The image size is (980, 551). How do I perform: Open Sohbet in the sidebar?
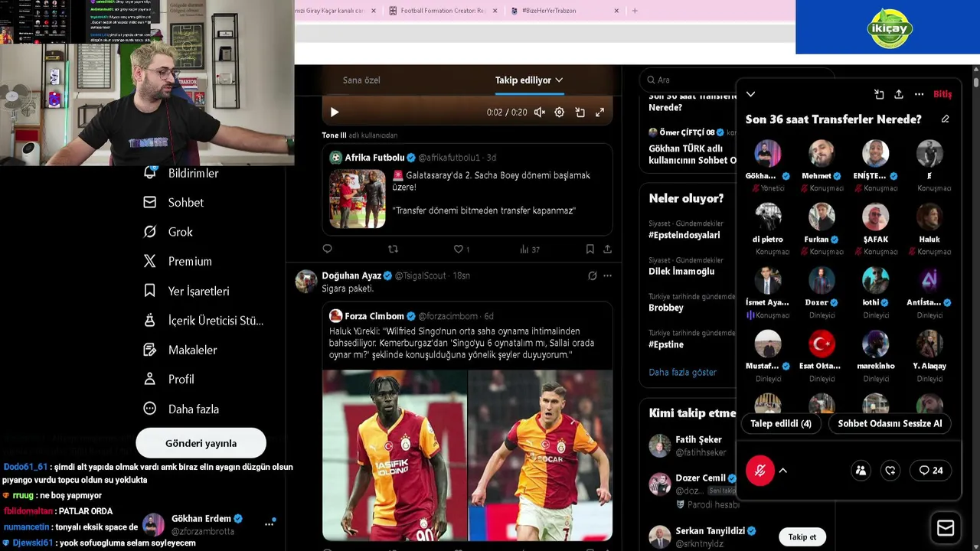[x=174, y=203]
